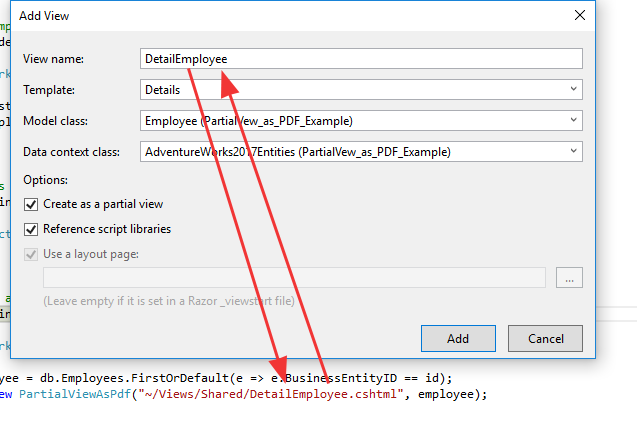Viewport: 637px width, 438px height.
Task: Cancel the Add View dialog
Action: (544, 338)
